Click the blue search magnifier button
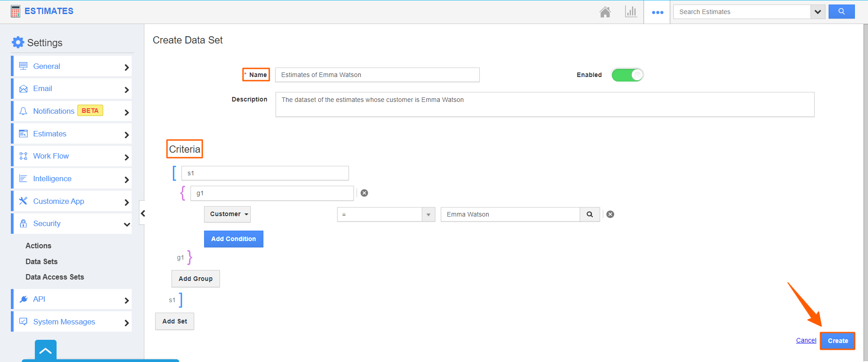 pos(841,12)
